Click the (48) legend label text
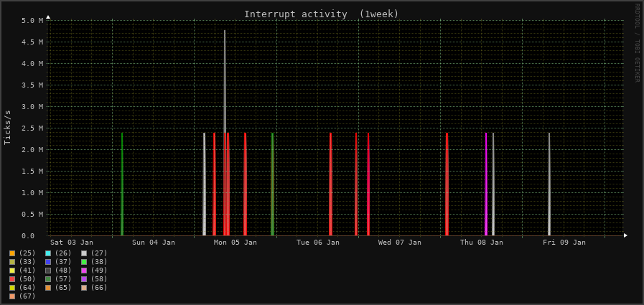644x305 pixels. click(63, 271)
